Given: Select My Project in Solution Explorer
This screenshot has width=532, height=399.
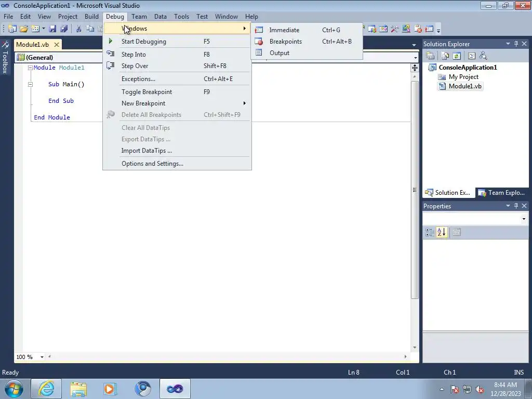Looking at the screenshot, I should click(463, 77).
